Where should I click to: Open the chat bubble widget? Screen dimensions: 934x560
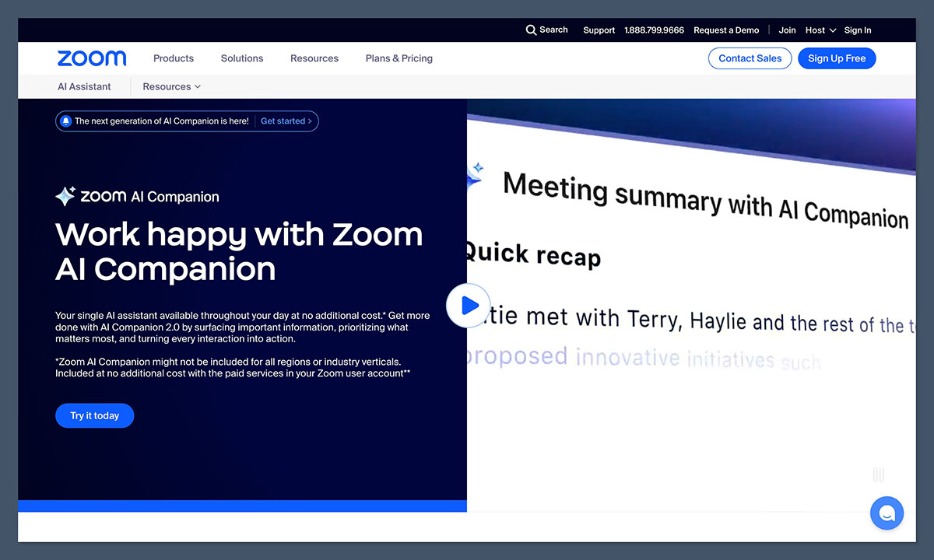887,513
